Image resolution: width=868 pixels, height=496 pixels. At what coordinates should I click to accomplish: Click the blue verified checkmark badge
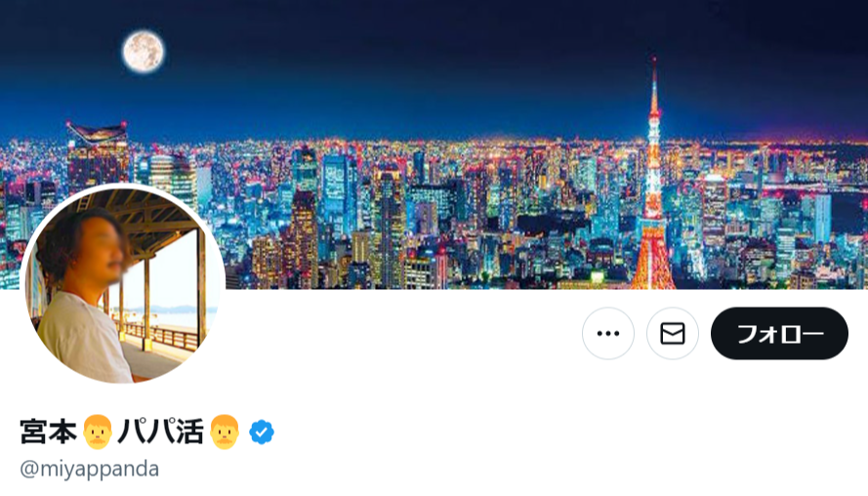(262, 432)
